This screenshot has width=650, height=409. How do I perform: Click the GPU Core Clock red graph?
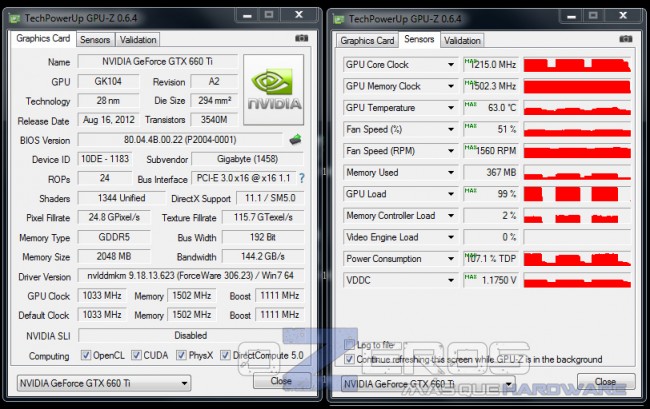tap(577, 65)
